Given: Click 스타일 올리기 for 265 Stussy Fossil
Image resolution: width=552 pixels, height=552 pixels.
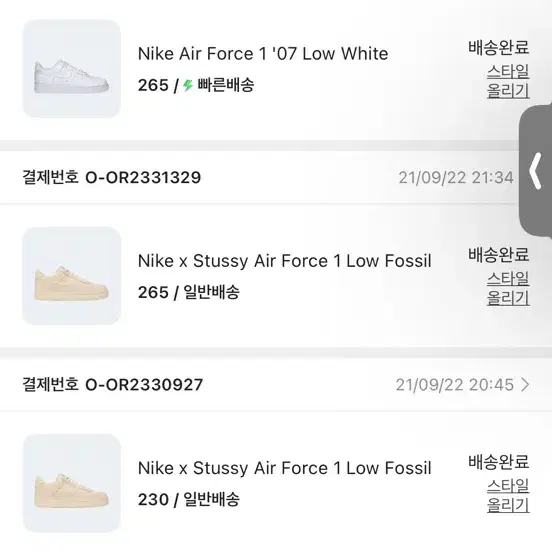Looking at the screenshot, I should pos(508,288).
